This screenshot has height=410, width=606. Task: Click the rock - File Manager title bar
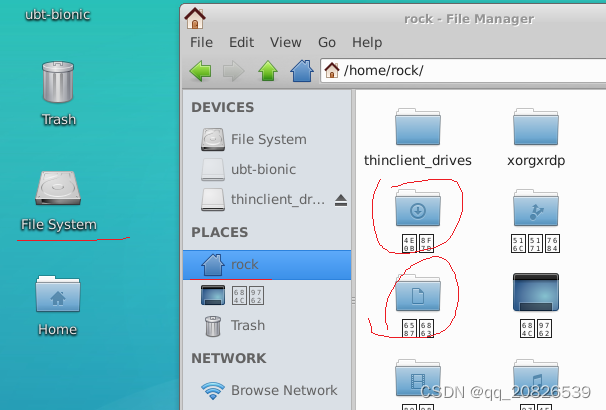click(468, 19)
